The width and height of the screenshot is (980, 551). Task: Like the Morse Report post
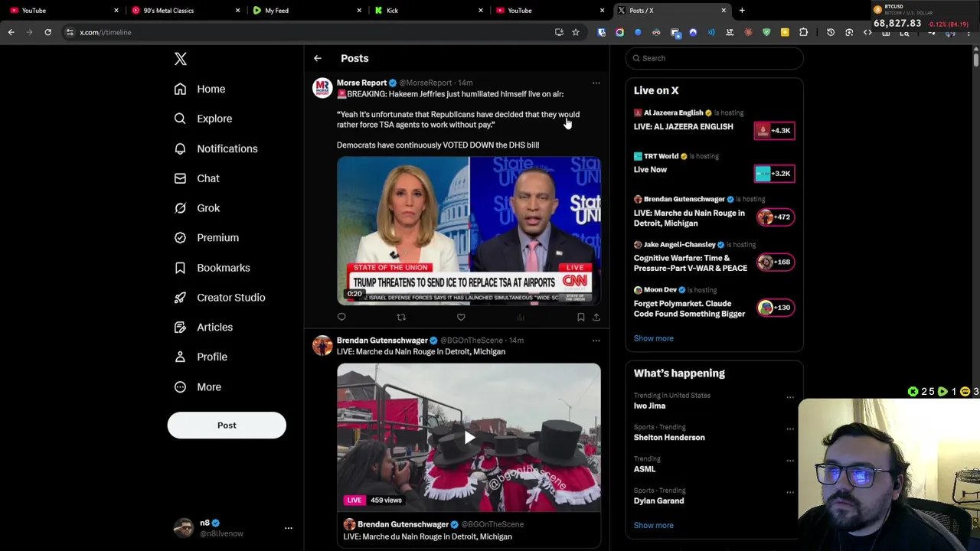point(461,317)
